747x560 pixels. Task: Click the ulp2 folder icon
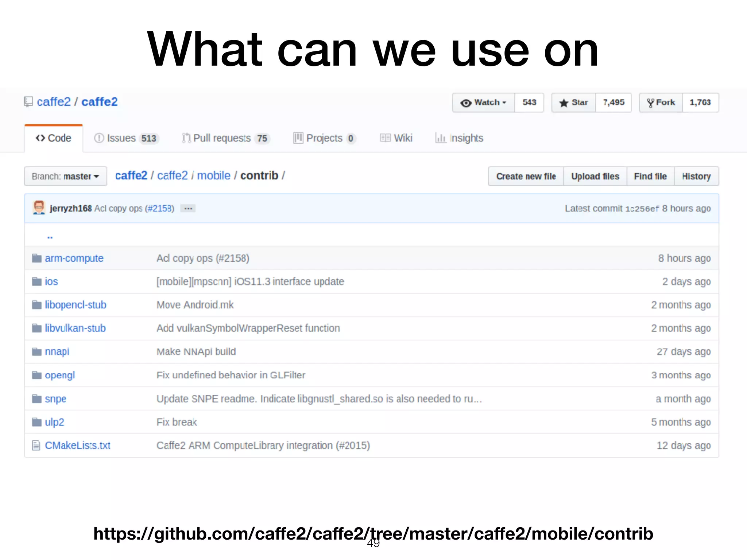click(36, 422)
